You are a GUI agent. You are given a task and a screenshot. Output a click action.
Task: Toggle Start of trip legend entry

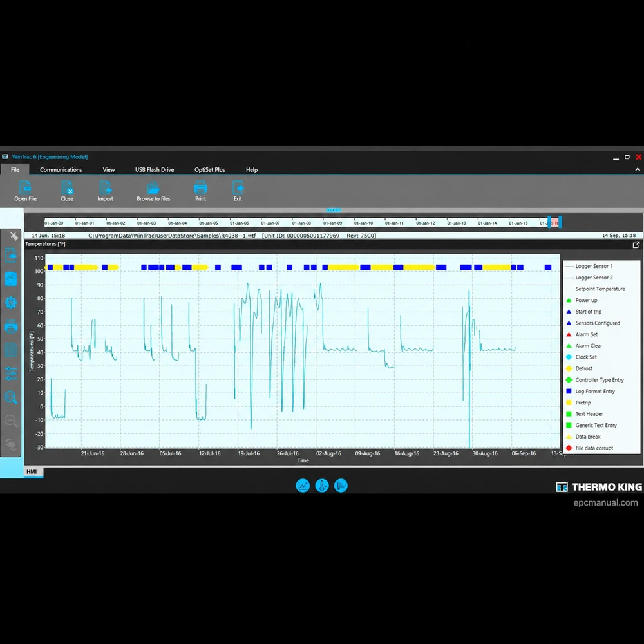pyautogui.click(x=583, y=312)
